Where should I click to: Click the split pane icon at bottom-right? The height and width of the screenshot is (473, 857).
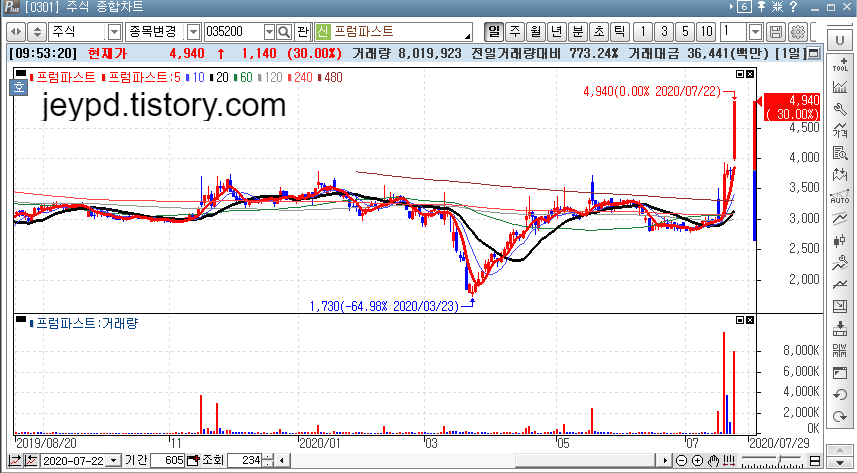[x=815, y=460]
